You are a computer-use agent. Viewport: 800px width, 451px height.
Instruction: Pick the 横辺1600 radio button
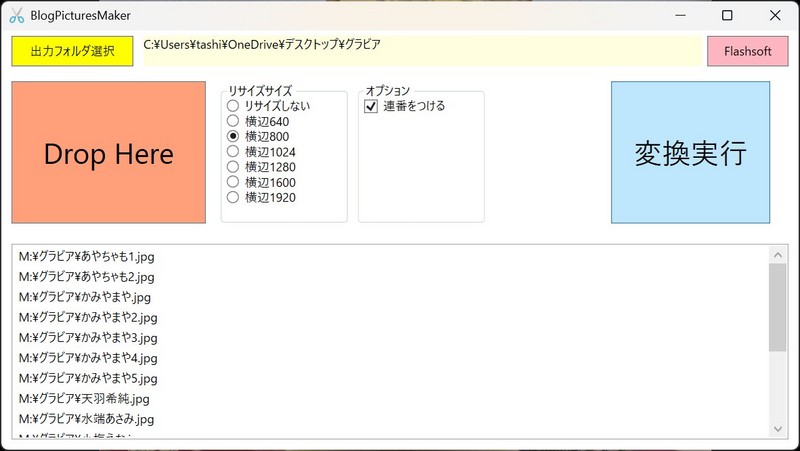pos(233,182)
